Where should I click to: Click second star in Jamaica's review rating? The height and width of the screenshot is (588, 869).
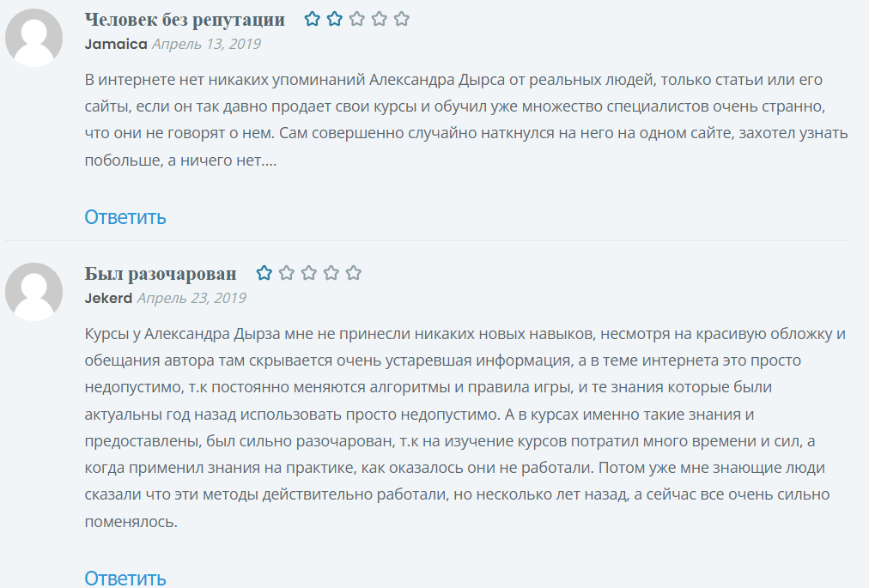(335, 19)
